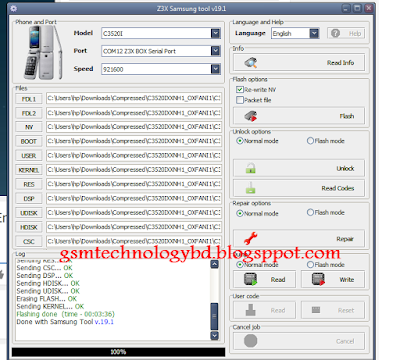Click the Help button label
The image size is (400, 360).
355,33
